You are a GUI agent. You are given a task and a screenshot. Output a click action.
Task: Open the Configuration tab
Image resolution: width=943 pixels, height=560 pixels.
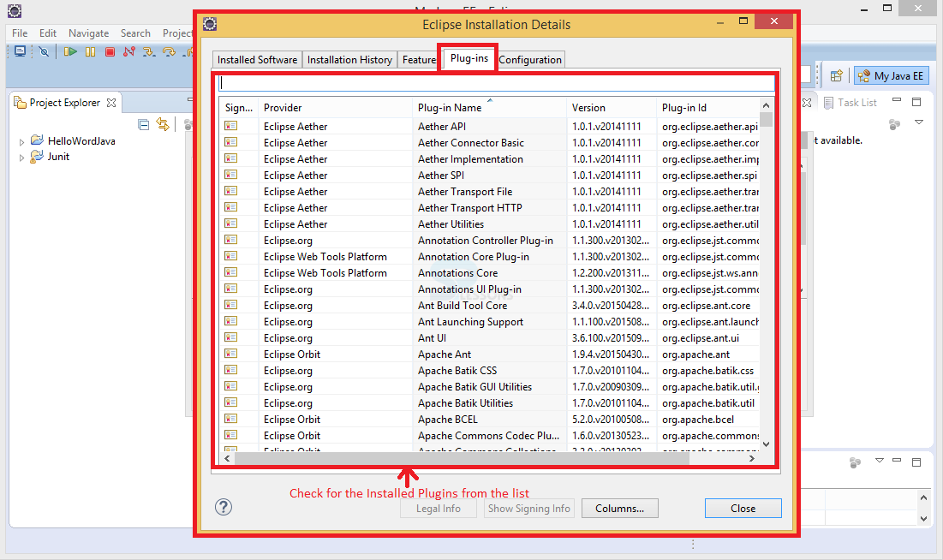[530, 60]
